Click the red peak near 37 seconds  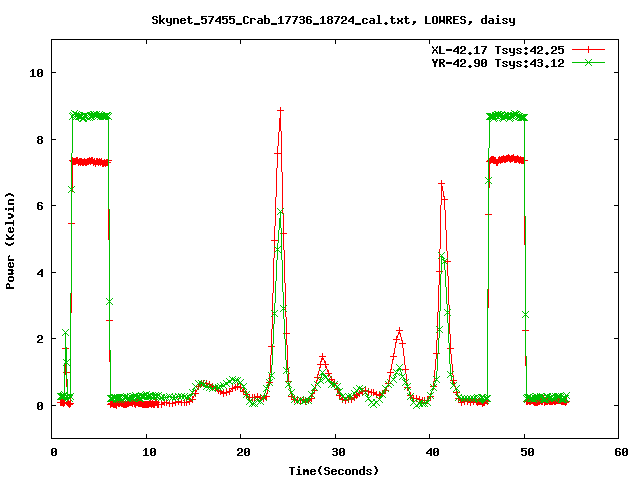400,330
